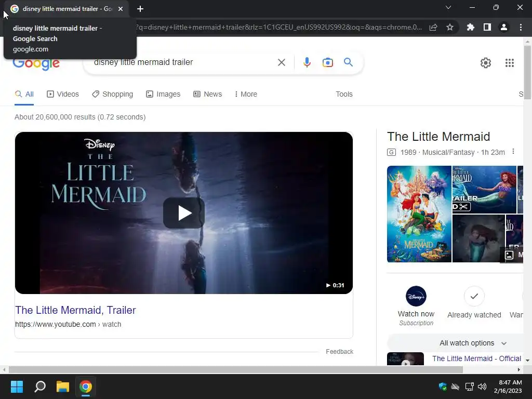Open Chrome extensions puzzle icon

tap(470, 27)
